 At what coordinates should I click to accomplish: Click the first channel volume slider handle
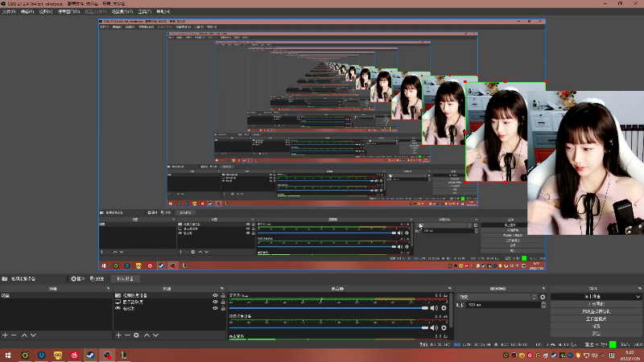point(425,308)
